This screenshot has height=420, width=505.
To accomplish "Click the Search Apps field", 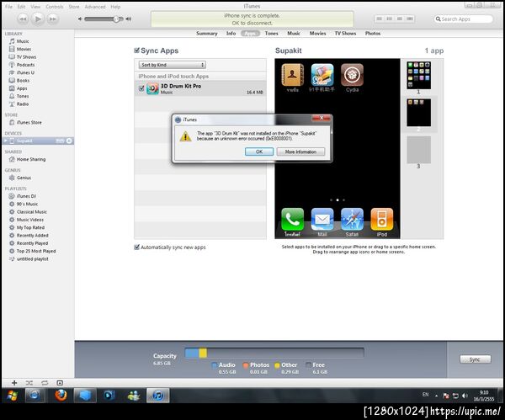I will 464,19.
